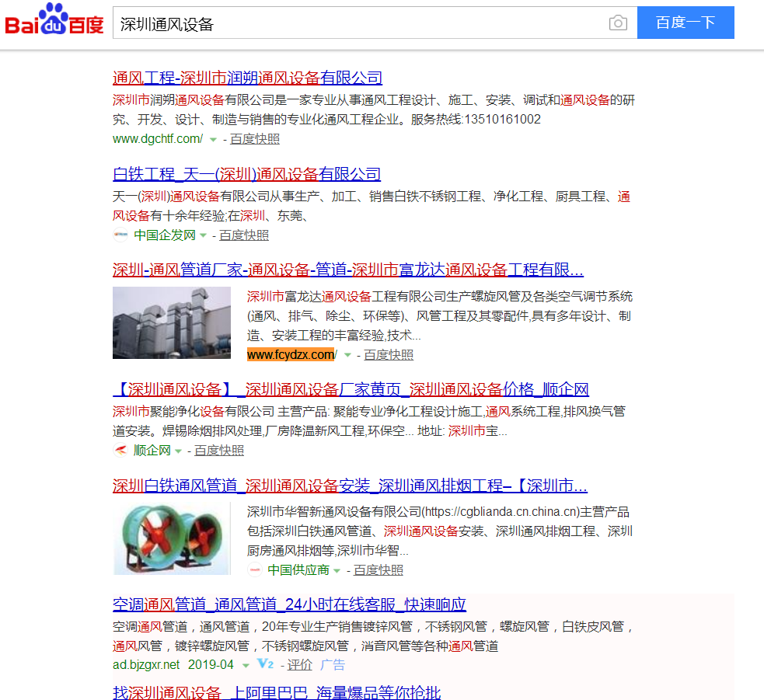Open 百度快照 for 中国企发网 result

244,235
